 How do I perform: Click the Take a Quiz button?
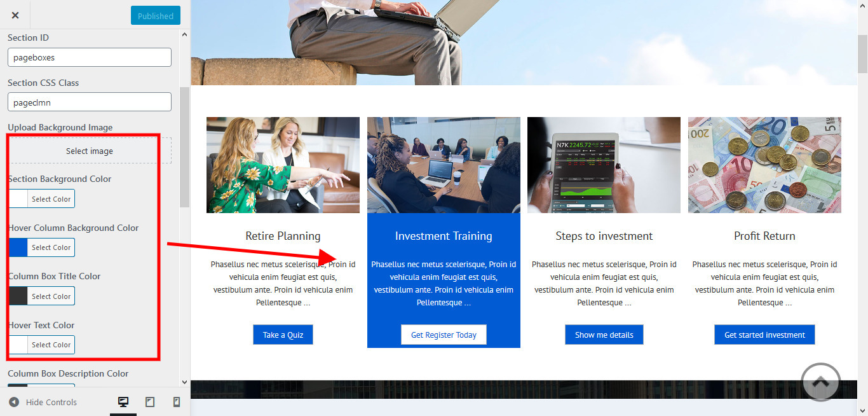(283, 335)
